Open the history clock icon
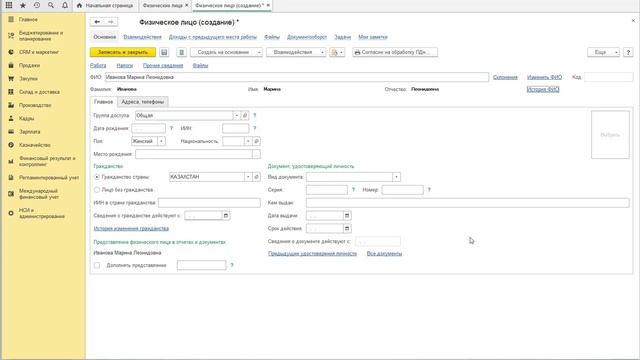 click(x=37, y=5)
